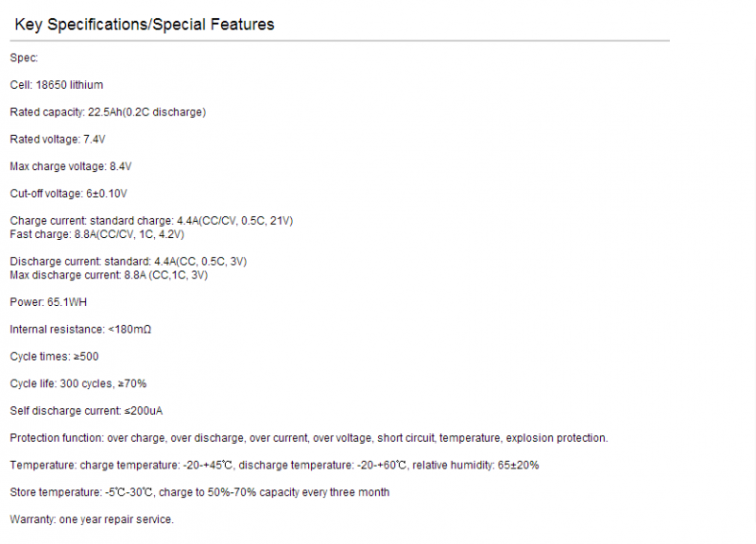Click the Rated voltage: 7.4V text
The image size is (756, 544).
point(58,139)
